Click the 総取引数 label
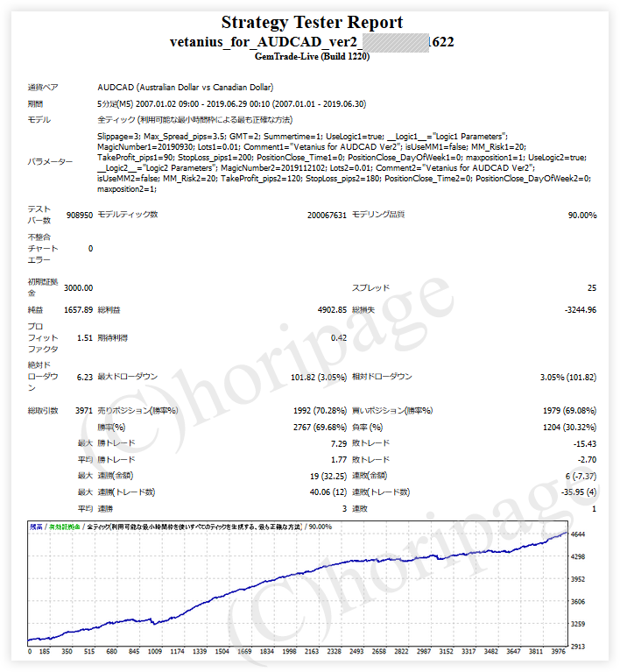This screenshot has height=672, width=620. [x=43, y=411]
